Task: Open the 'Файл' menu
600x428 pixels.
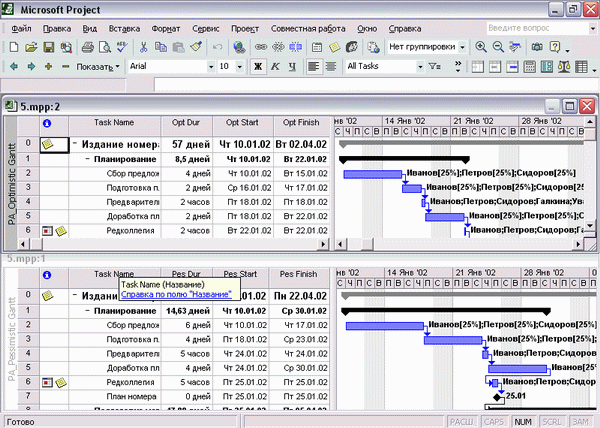Action: click(21, 29)
